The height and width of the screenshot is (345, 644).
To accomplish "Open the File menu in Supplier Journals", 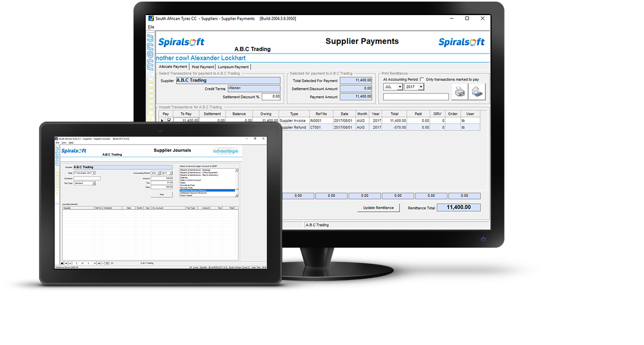I will click(x=58, y=142).
